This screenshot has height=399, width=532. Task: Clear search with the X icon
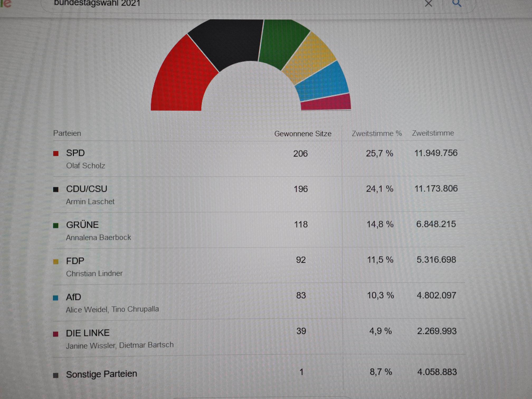click(x=428, y=3)
